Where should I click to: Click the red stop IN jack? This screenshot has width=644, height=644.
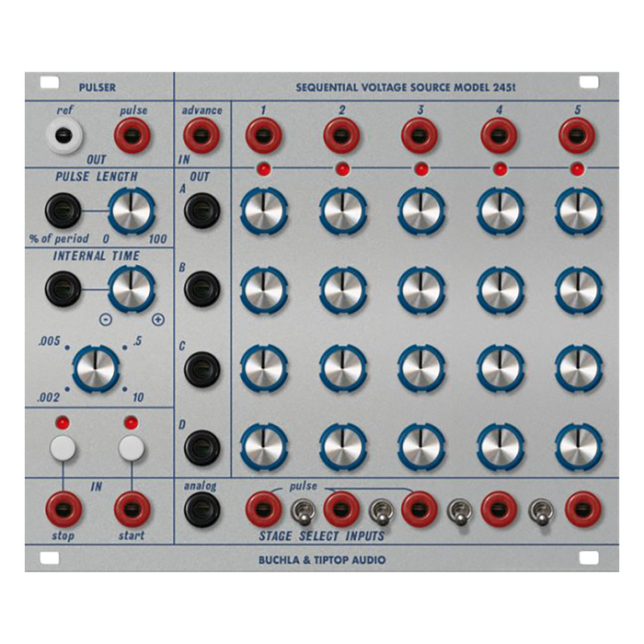(63, 510)
